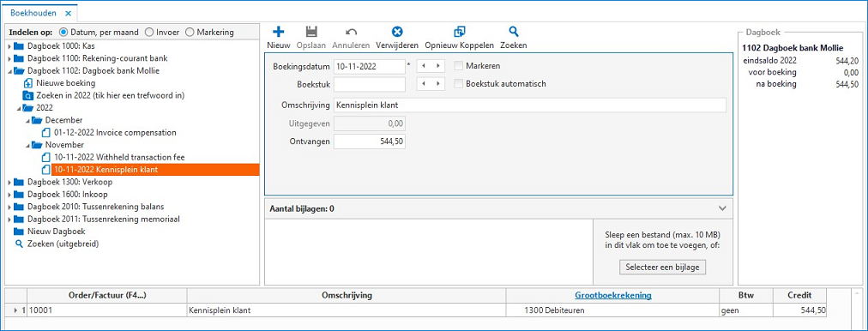Collapse the 2022 folder arrow
Screen dimensions: 868x331
pyautogui.click(x=18, y=108)
